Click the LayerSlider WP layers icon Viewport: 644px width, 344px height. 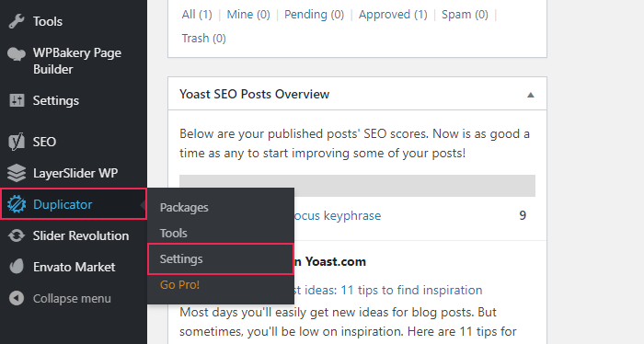17,173
